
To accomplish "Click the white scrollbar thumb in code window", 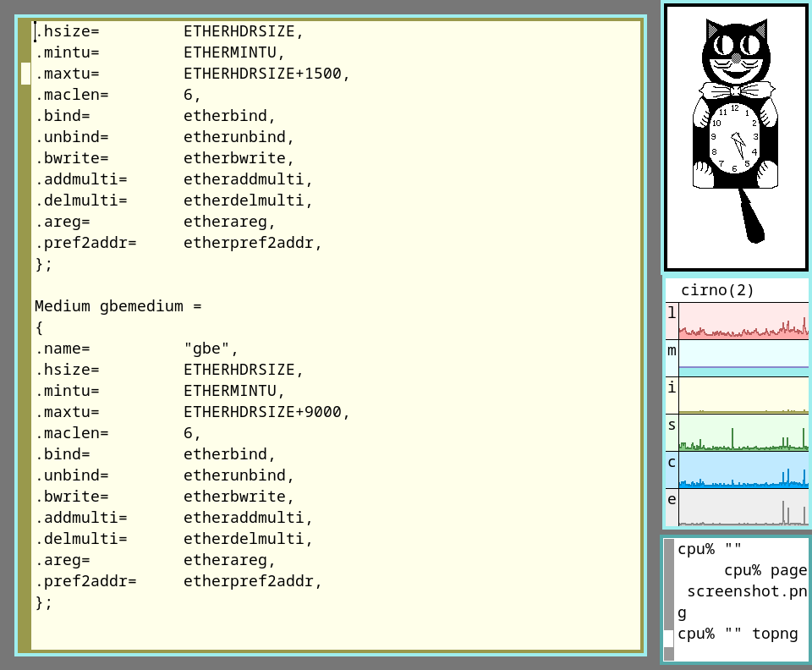I will 25,74.
